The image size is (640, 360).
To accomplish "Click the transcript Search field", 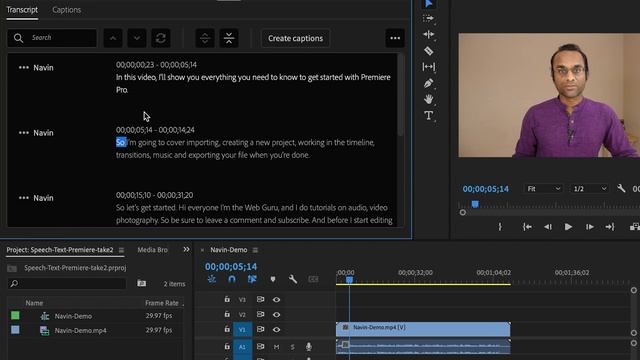I will point(52,38).
